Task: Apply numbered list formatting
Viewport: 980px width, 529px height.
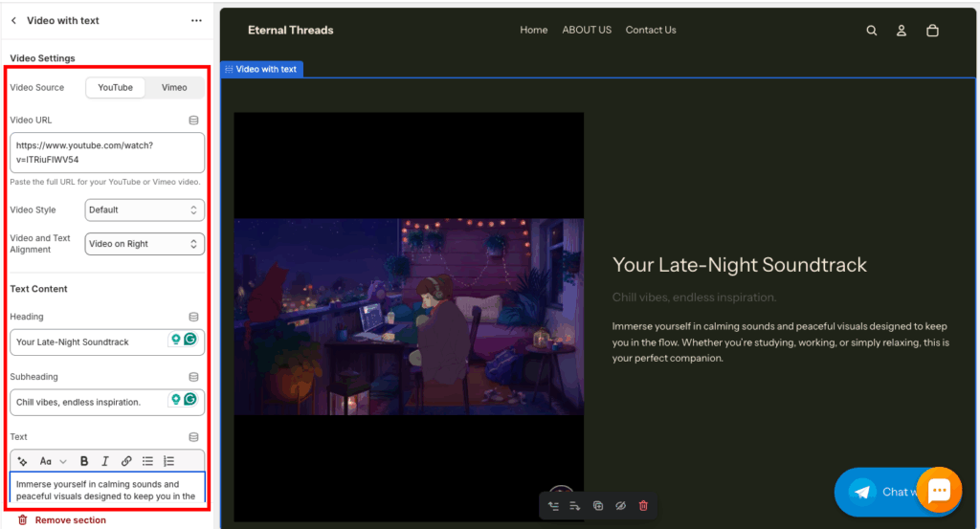Action: tap(168, 461)
